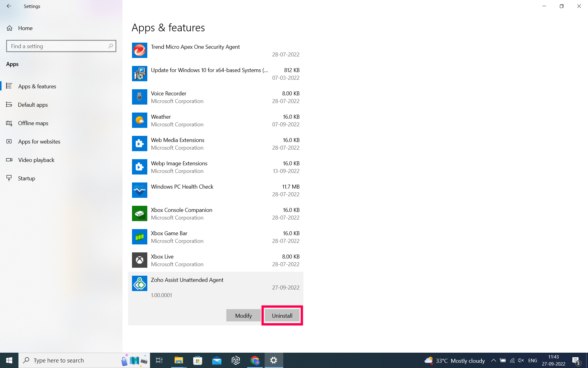The image size is (588, 368).
Task: Click the Xbox Game Bar icon
Action: 139,237
